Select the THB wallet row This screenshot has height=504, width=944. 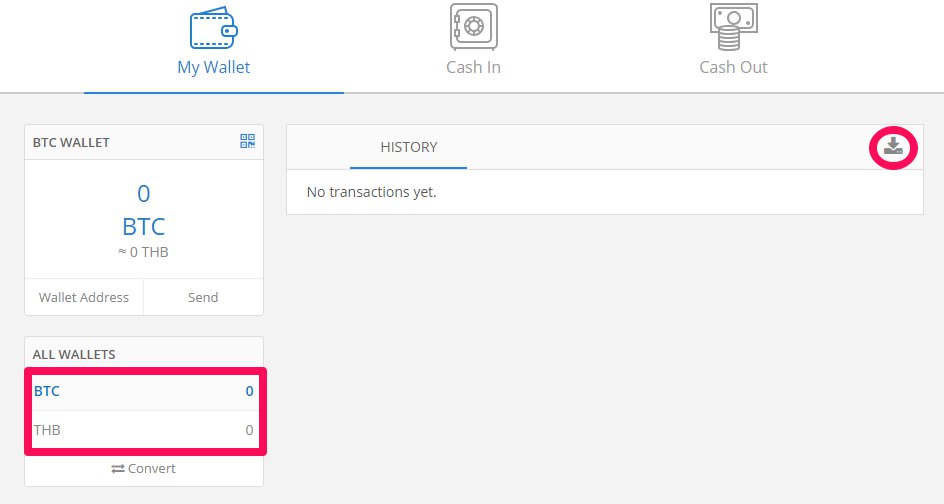pos(144,430)
